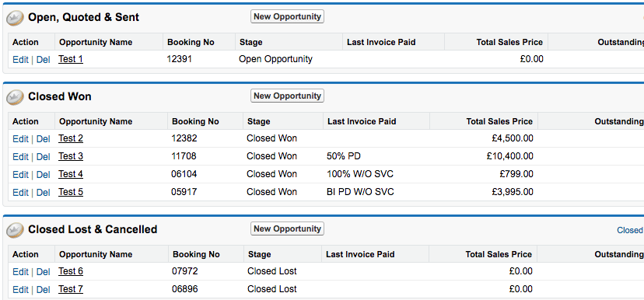
Task: Click Total Sales Price header in Closed Won table
Action: 499,121
